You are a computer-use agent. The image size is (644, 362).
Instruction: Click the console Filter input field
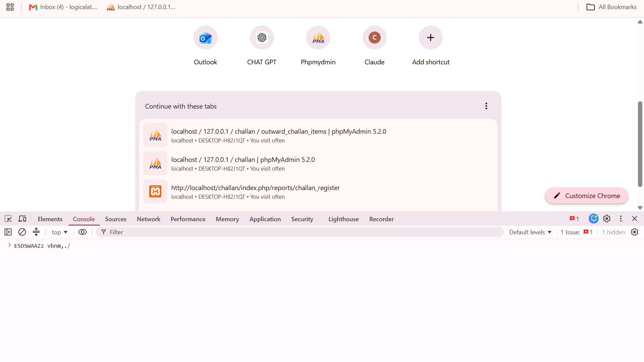pyautogui.click(x=300, y=232)
